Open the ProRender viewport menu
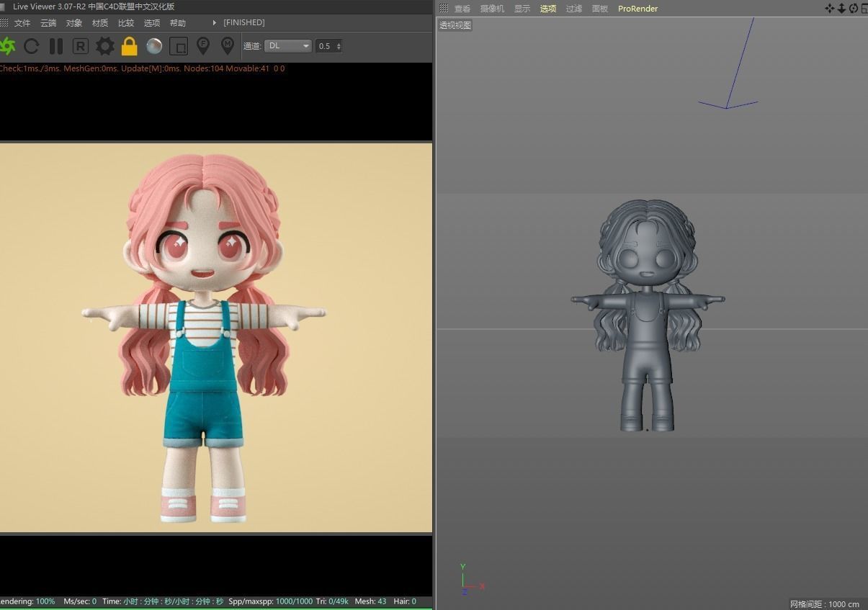Screen dimensions: 868x610 [x=637, y=9]
